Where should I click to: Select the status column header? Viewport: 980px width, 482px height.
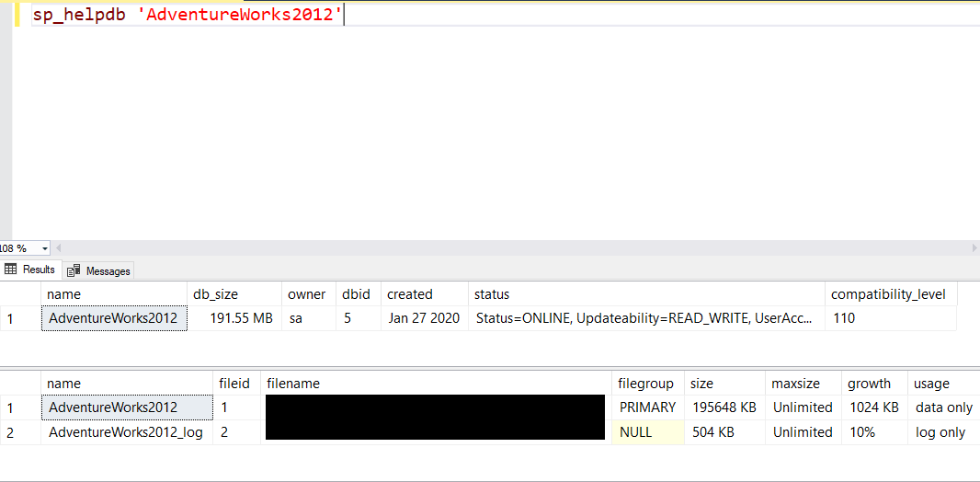point(646,293)
